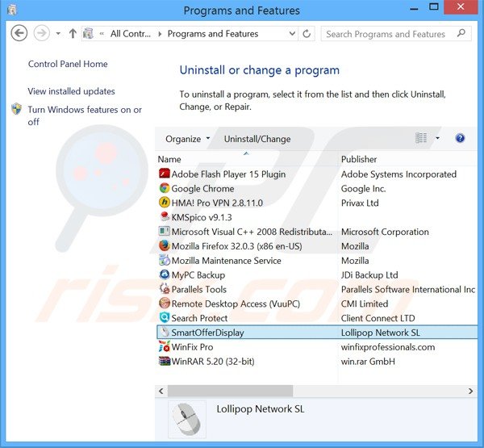Screen dimensions: 484x448
Task: Open Control Panel Home link
Action: point(68,64)
